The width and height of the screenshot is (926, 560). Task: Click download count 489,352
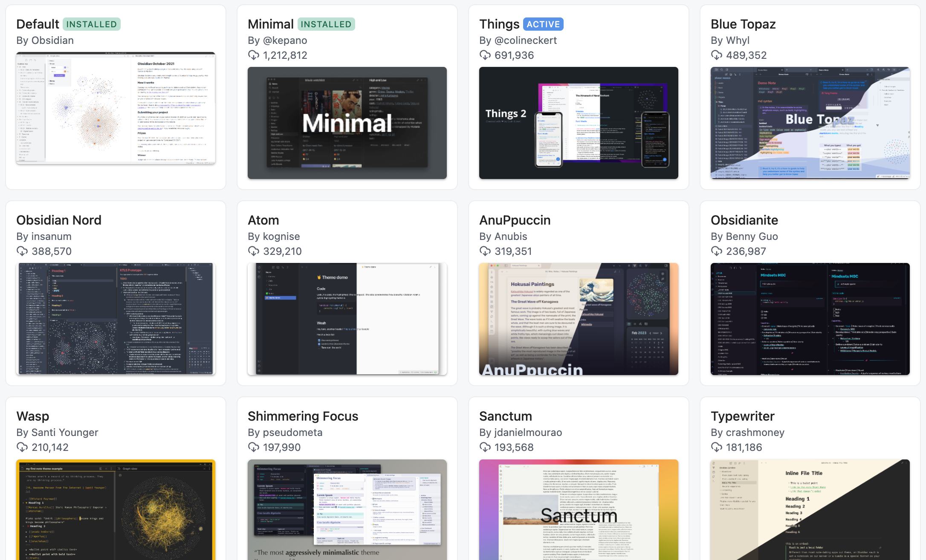[747, 55]
